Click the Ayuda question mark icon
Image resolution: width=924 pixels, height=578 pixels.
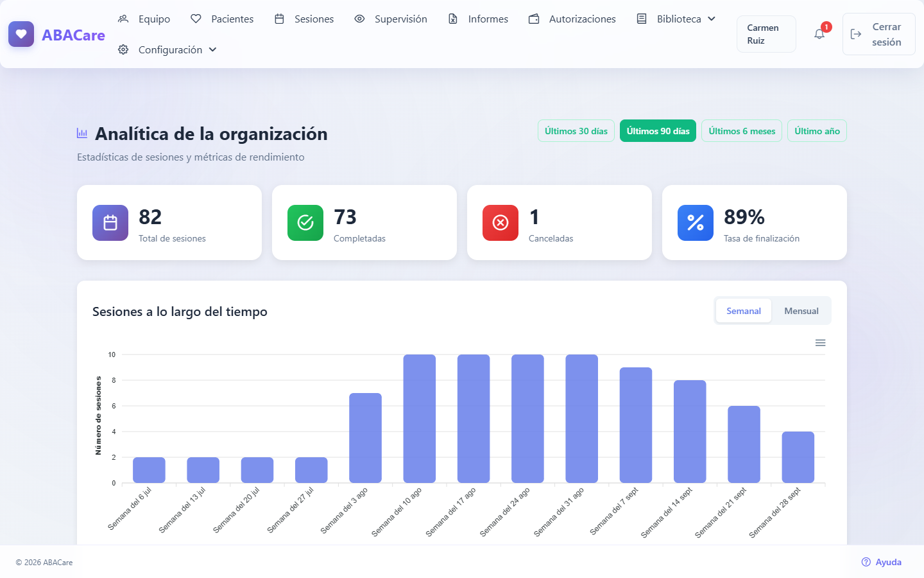[866, 562]
